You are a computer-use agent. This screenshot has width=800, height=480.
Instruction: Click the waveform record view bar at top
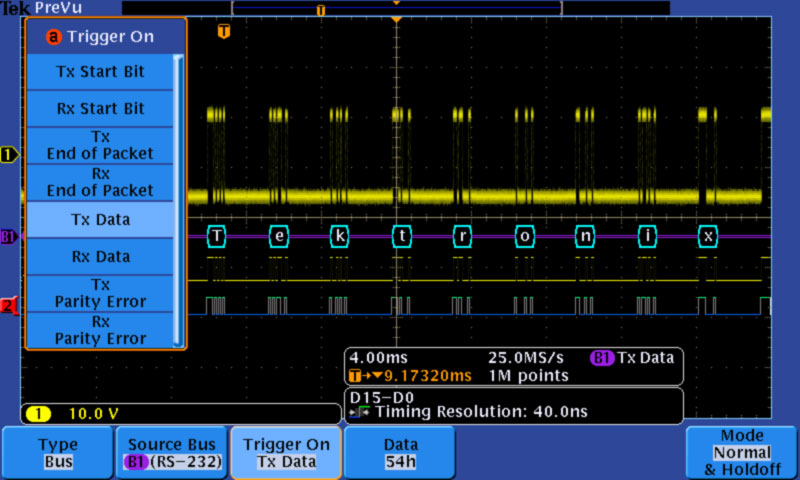click(396, 8)
